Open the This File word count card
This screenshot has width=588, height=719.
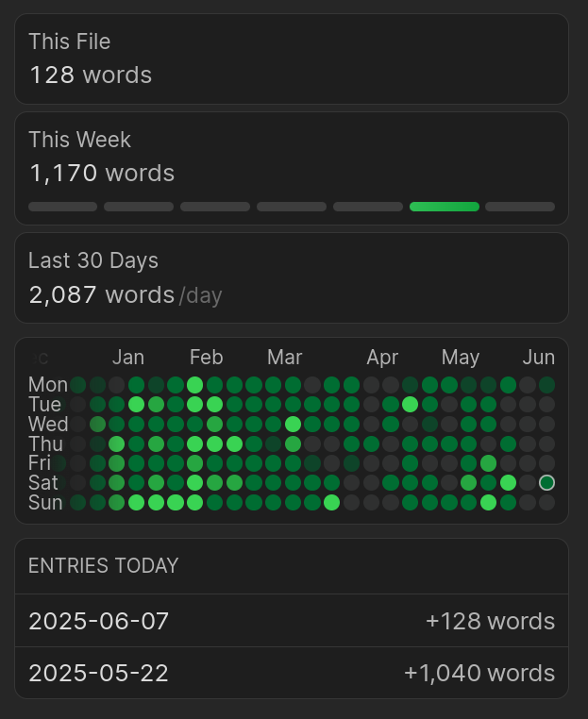(x=291, y=59)
